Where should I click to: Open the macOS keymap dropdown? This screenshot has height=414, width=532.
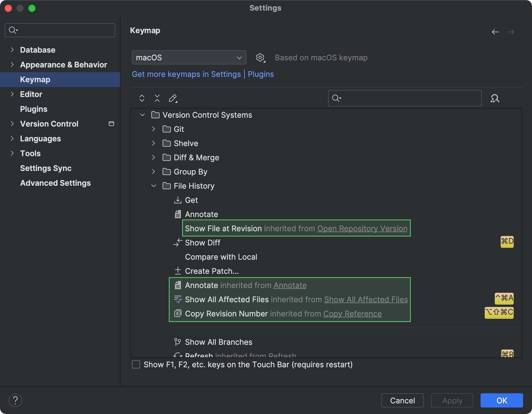pyautogui.click(x=189, y=57)
